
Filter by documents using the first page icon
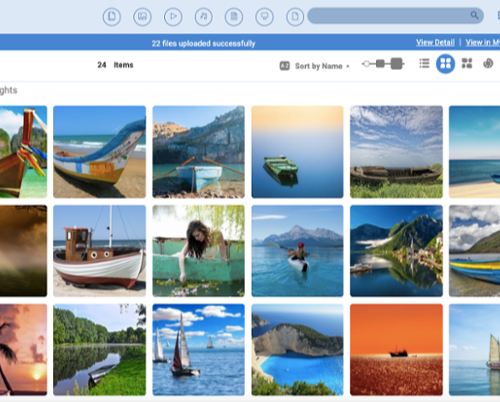112,16
